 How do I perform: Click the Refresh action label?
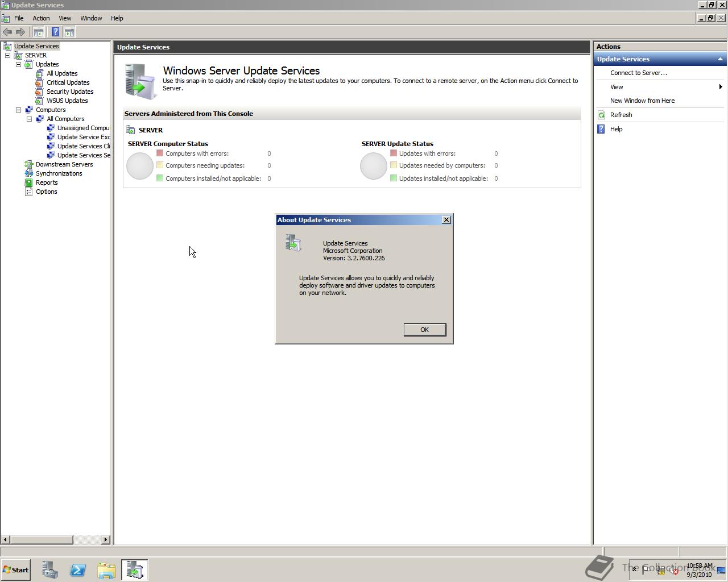pos(621,115)
